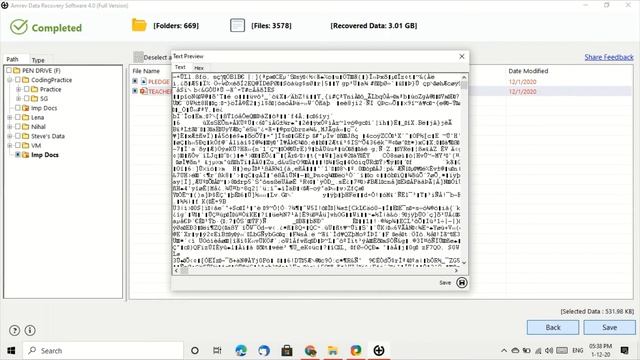640x360 pixels.
Task: Expand the SG tree node
Action: point(18,99)
